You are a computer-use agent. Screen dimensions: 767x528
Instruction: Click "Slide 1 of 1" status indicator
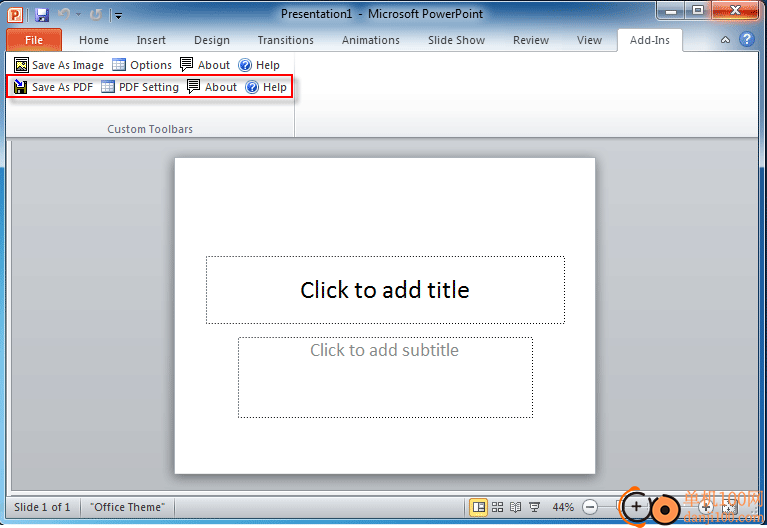point(42,507)
